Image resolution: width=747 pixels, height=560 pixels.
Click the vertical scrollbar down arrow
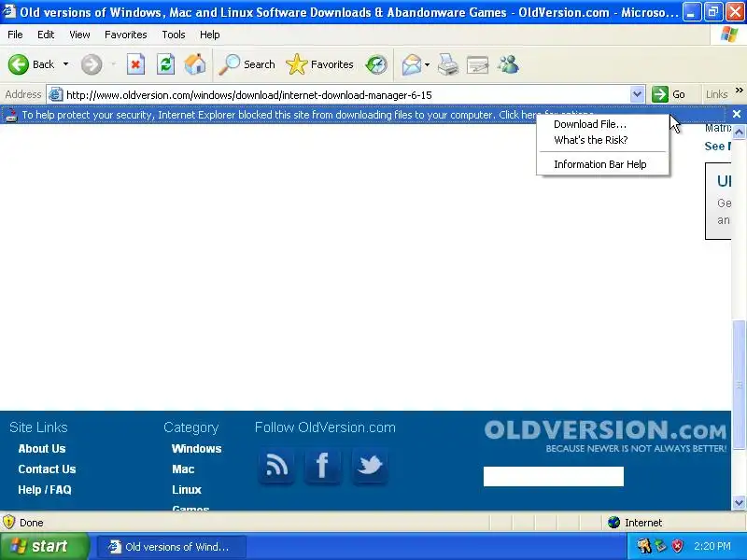pyautogui.click(x=739, y=502)
